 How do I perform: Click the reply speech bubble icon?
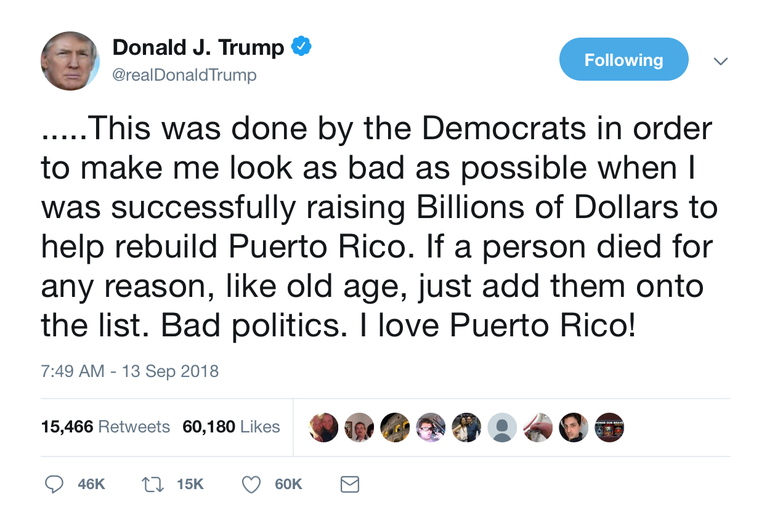[54, 484]
